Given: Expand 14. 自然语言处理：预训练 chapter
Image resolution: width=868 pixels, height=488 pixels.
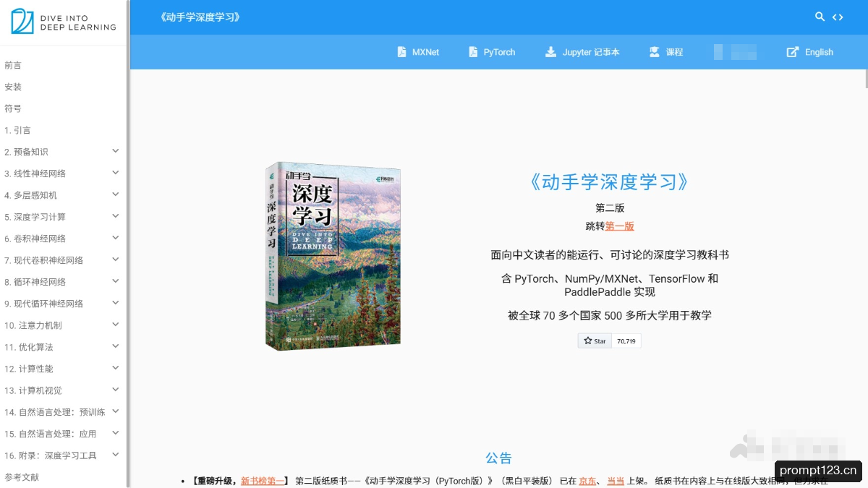Looking at the screenshot, I should (116, 411).
